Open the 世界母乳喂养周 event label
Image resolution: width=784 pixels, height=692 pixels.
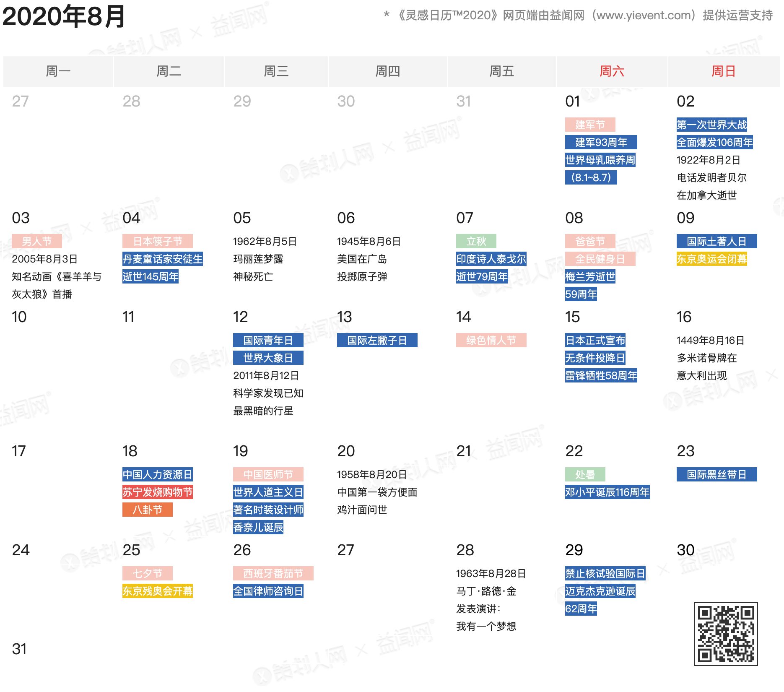pyautogui.click(x=600, y=160)
